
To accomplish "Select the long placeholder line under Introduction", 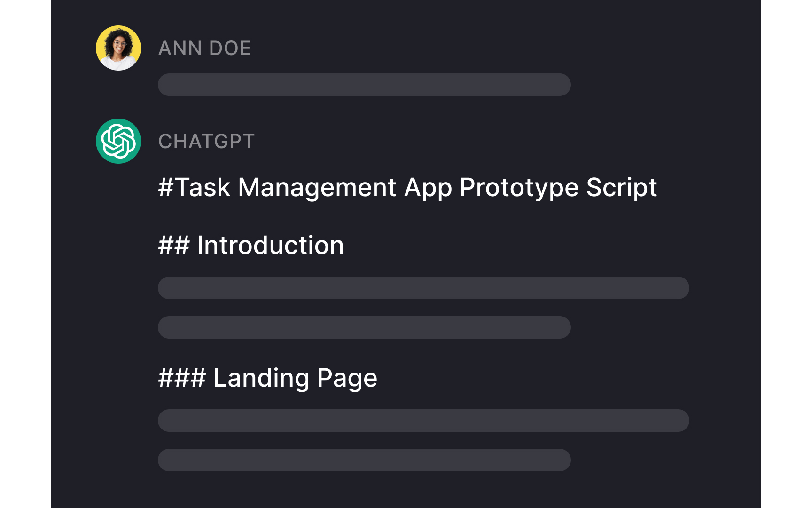I will pos(423,288).
